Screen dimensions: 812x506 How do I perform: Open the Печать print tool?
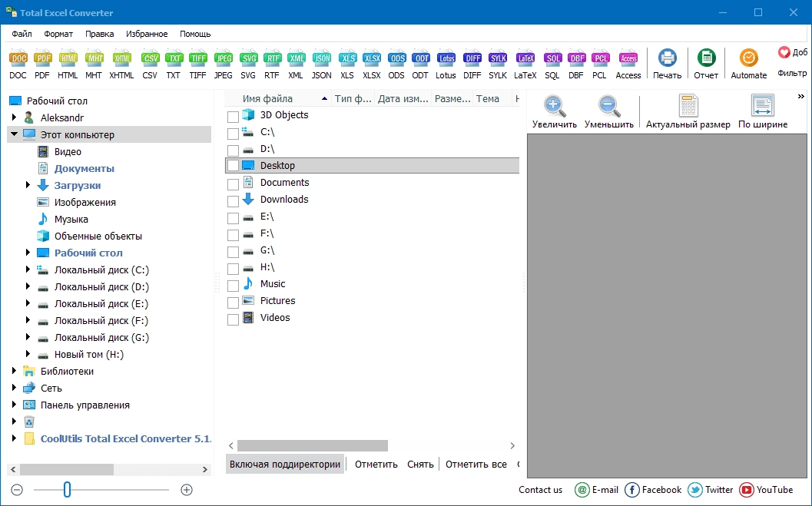point(667,64)
